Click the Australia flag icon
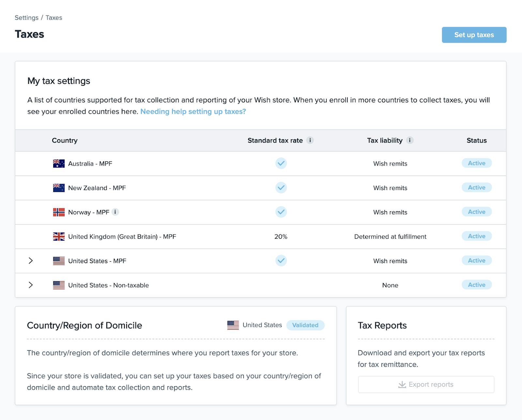This screenshot has width=522, height=420. point(59,163)
